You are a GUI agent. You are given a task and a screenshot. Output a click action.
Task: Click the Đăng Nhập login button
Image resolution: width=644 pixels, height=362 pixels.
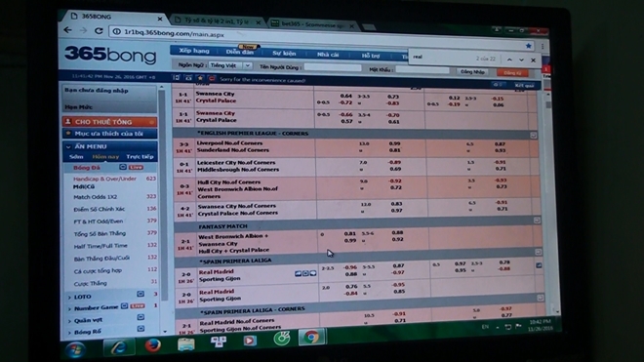click(x=472, y=72)
